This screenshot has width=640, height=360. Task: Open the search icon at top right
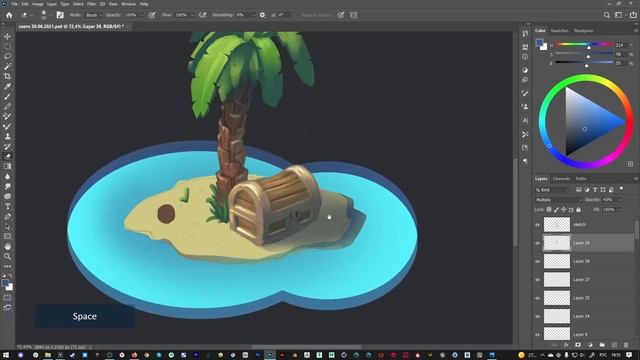(x=607, y=15)
